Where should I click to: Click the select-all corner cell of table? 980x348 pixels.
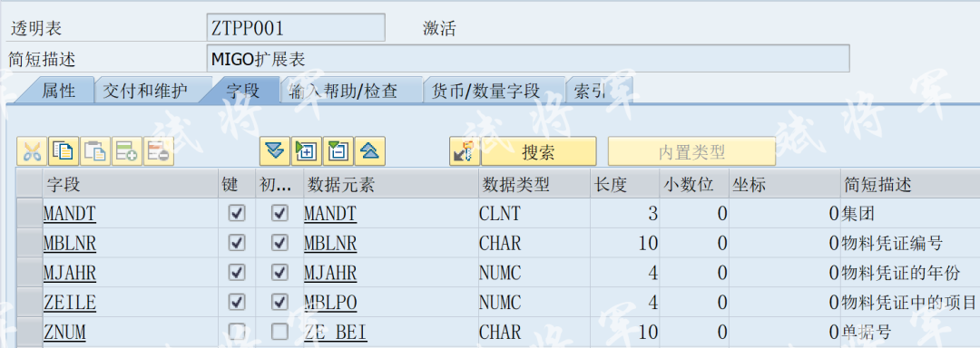[x=29, y=184]
